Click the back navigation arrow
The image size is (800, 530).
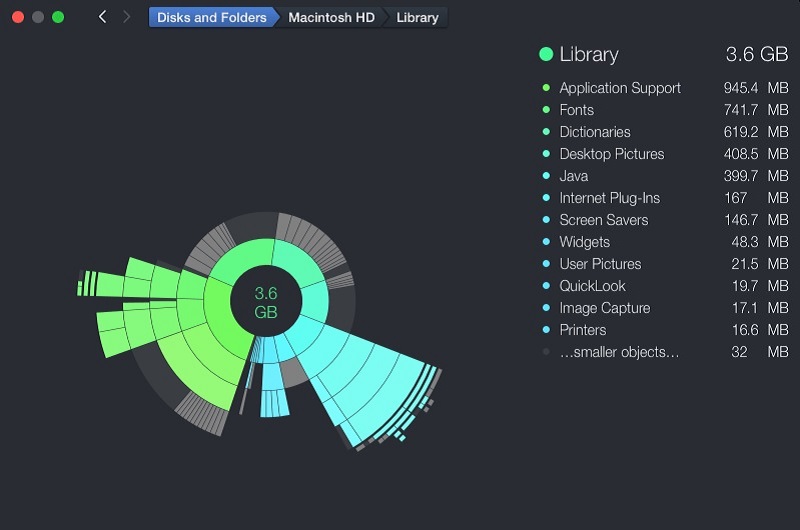pos(102,17)
